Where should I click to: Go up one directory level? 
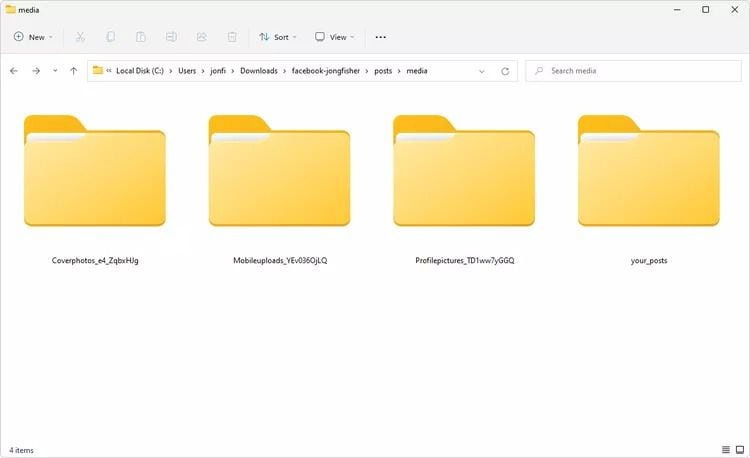[x=74, y=71]
